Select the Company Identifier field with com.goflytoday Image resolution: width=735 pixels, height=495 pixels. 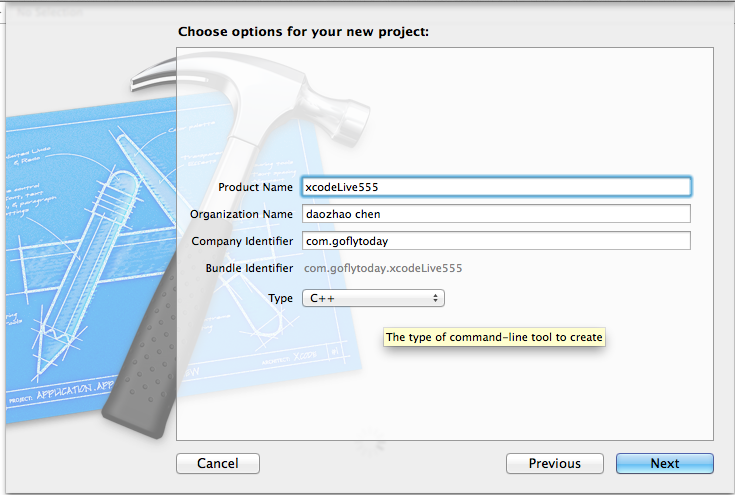coord(496,241)
